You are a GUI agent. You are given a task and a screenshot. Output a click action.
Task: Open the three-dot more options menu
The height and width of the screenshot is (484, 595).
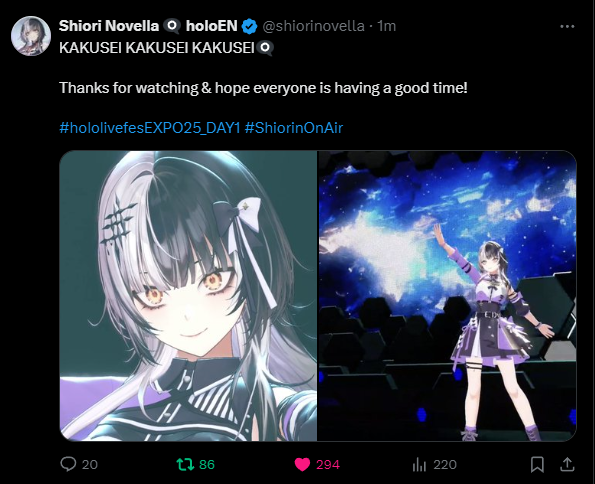tap(567, 27)
